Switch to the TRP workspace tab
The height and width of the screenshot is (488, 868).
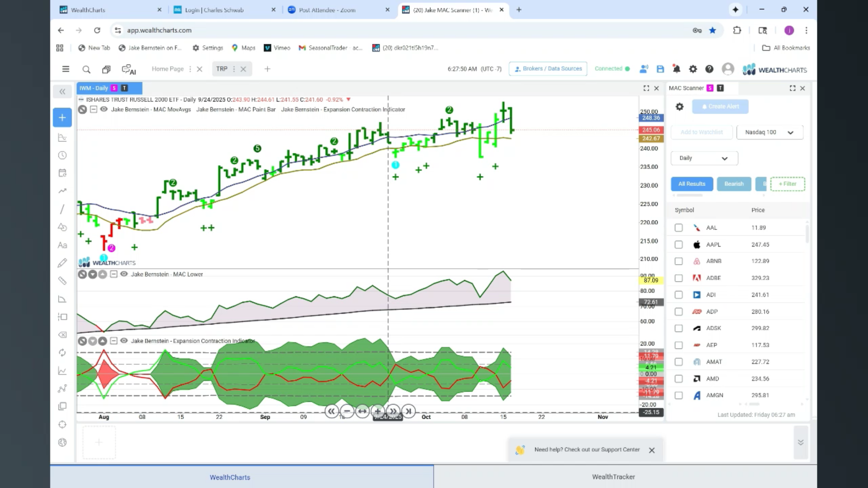pos(222,69)
